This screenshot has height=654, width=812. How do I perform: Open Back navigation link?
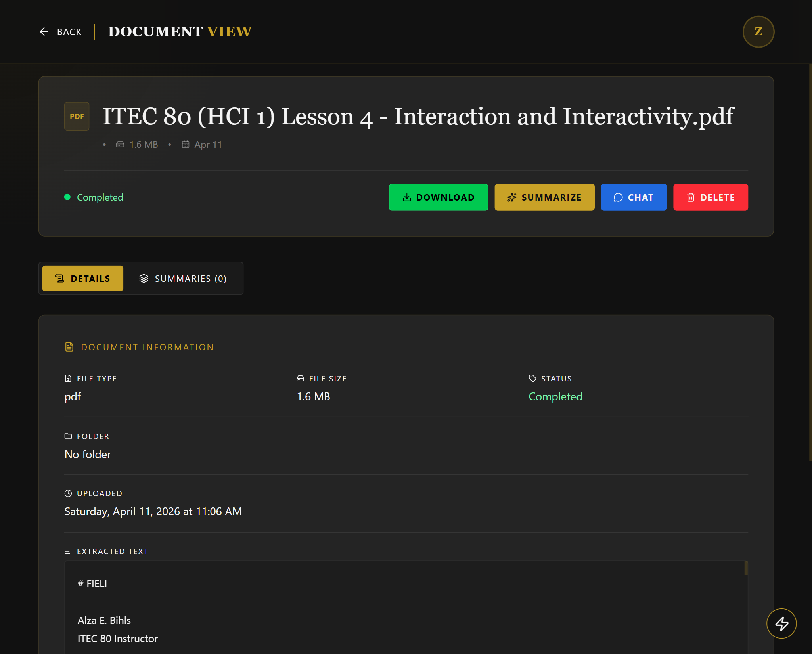click(x=69, y=31)
